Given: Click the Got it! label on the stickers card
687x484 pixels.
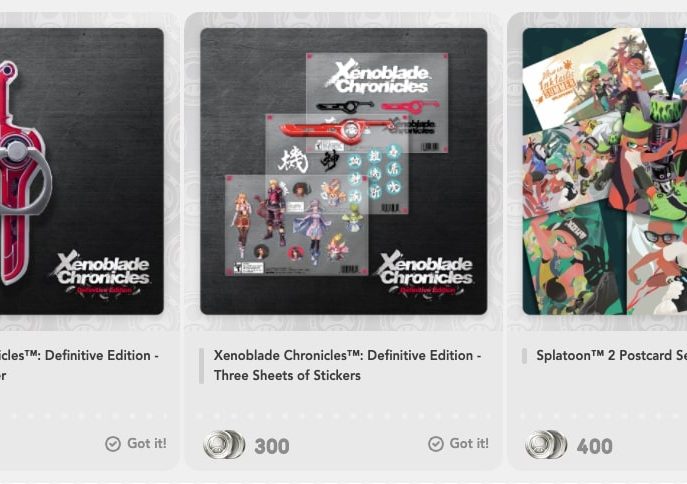Looking at the screenshot, I should (469, 443).
